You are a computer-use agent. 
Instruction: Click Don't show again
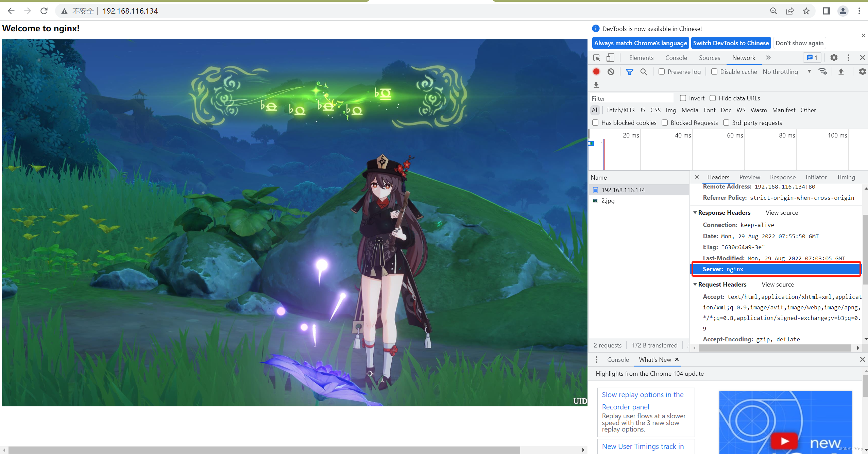799,43
